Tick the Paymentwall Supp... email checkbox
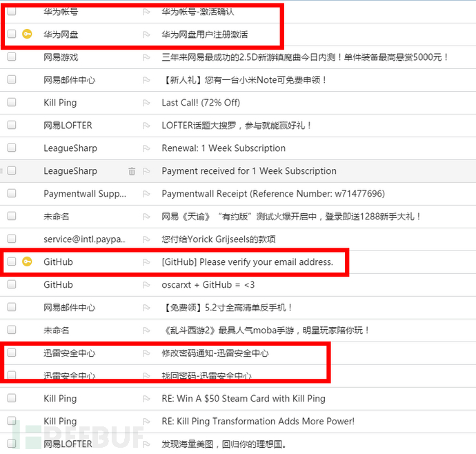Viewport: 476px width, 454px height. tap(12, 193)
